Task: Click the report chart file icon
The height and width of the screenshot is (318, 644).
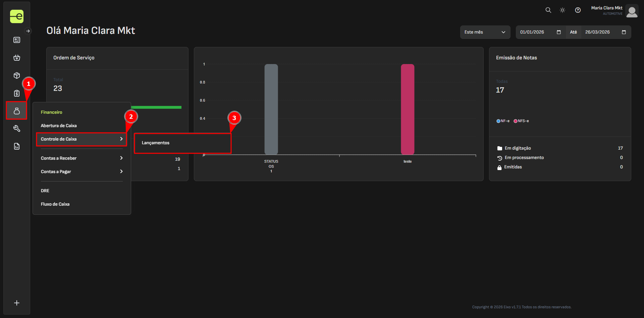Action: (x=17, y=146)
